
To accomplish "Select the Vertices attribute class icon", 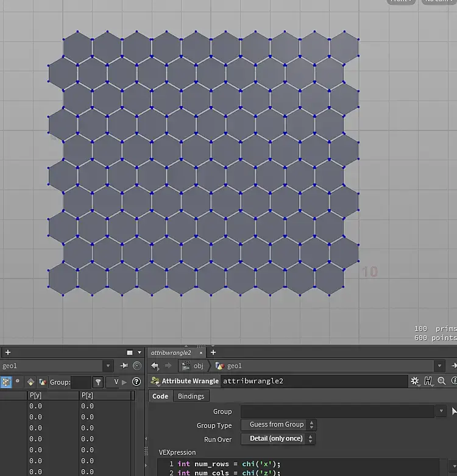I will 18,382.
